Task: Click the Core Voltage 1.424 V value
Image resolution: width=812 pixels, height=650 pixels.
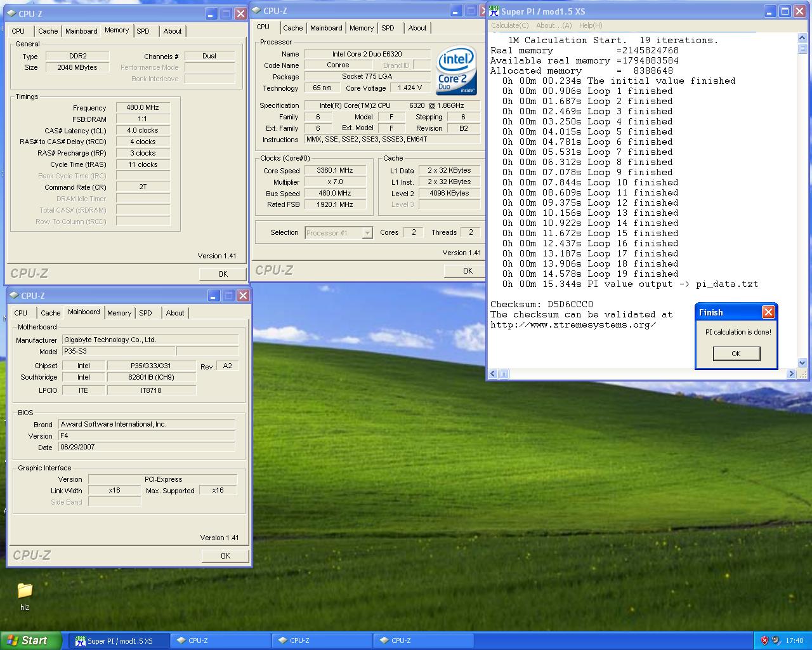Action: tap(410, 88)
